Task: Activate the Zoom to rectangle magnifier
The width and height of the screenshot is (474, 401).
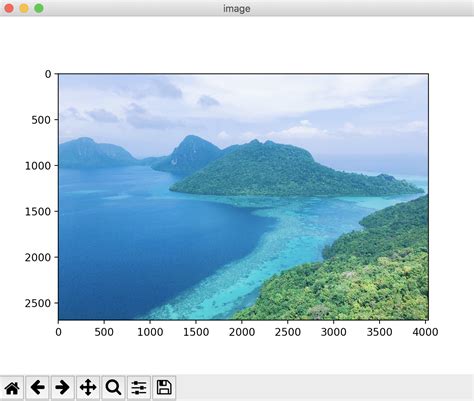Action: click(113, 388)
